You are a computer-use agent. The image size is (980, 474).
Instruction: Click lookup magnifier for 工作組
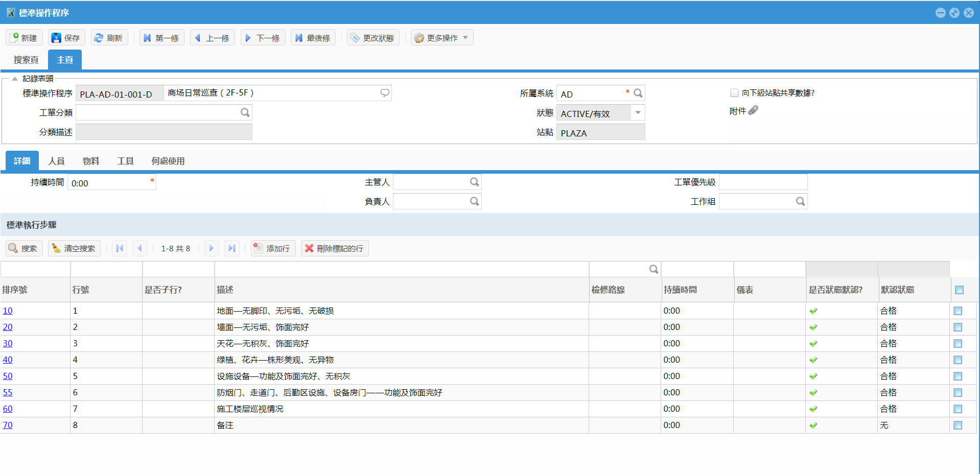click(801, 201)
